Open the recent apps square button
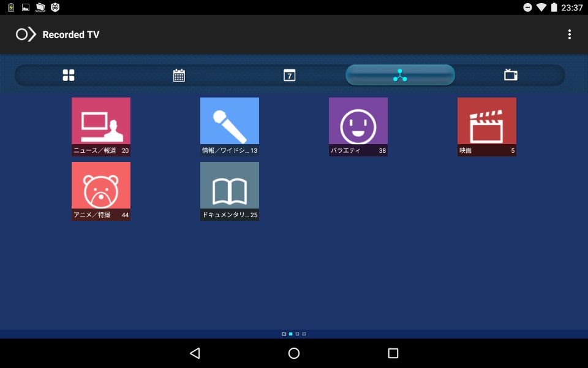 [x=393, y=353]
